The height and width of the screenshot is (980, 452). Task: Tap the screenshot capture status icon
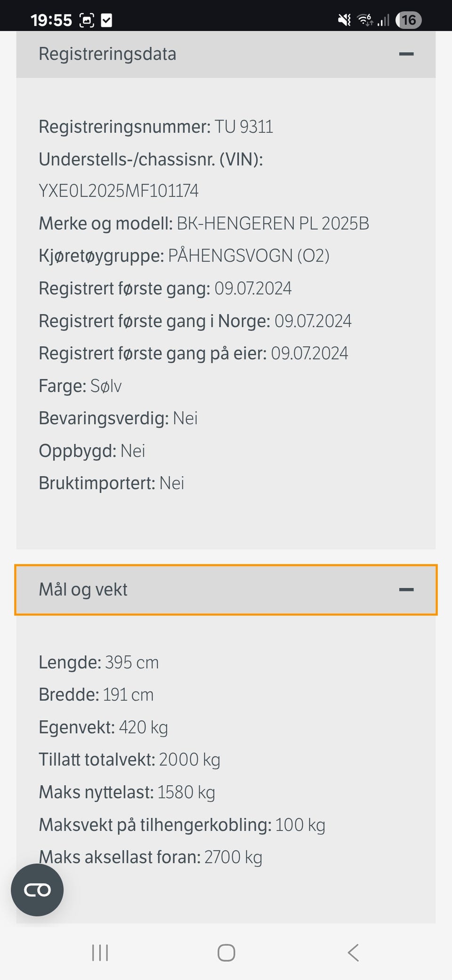pos(87,20)
